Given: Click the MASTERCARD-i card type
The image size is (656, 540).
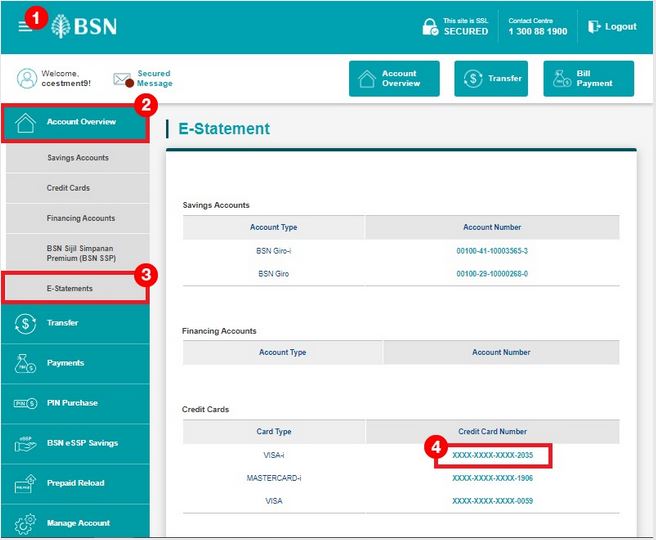Looking at the screenshot, I should point(274,478).
